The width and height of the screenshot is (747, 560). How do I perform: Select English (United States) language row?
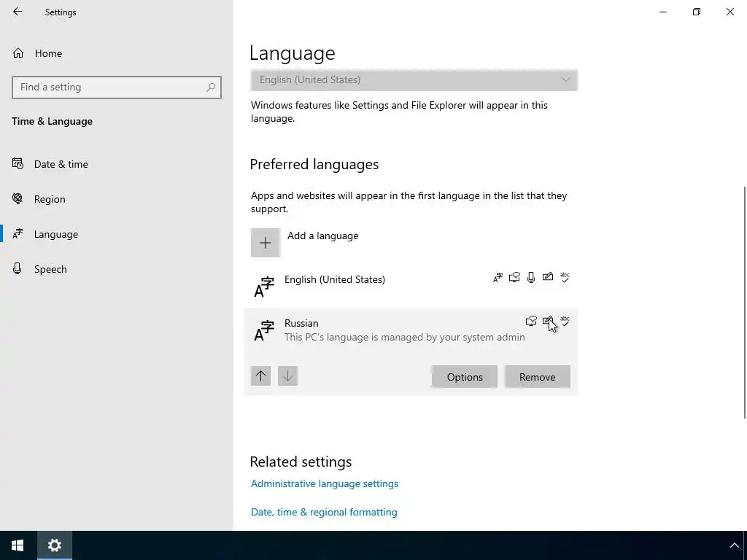tap(411, 286)
